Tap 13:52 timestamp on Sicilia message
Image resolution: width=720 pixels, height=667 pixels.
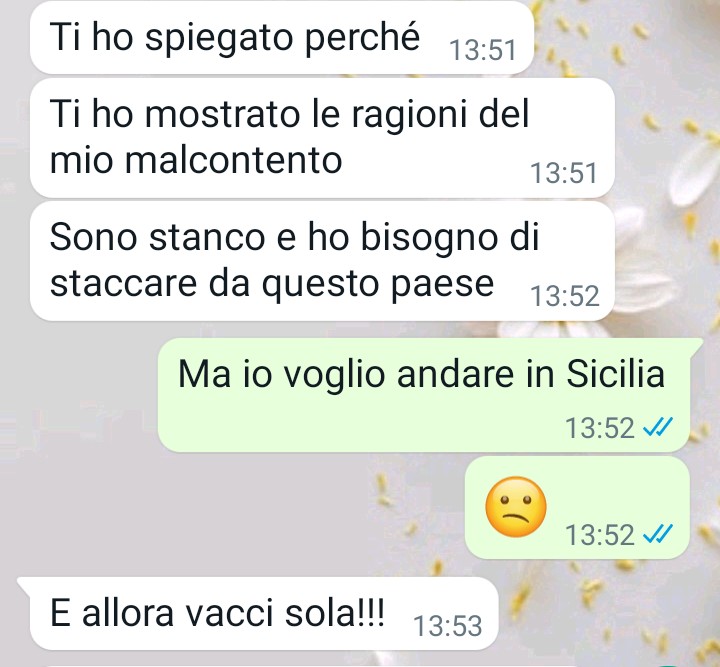tap(600, 428)
